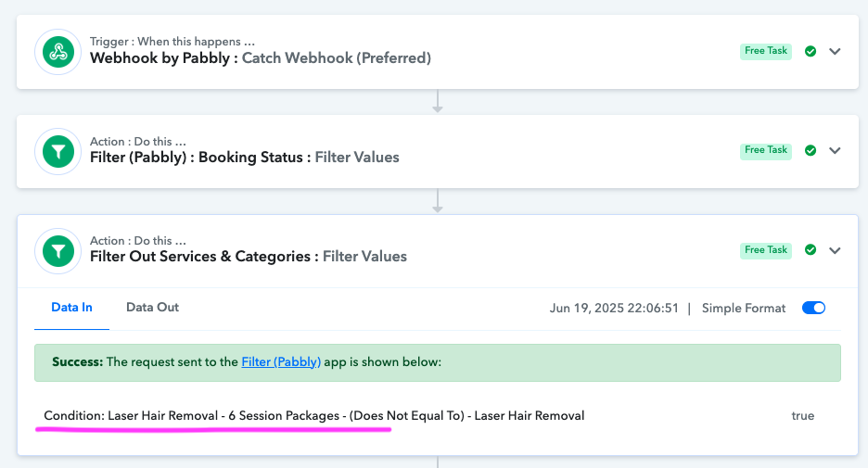The image size is (868, 468).
Task: Click the Catch Webhook (Preferred) step title
Action: click(x=336, y=58)
